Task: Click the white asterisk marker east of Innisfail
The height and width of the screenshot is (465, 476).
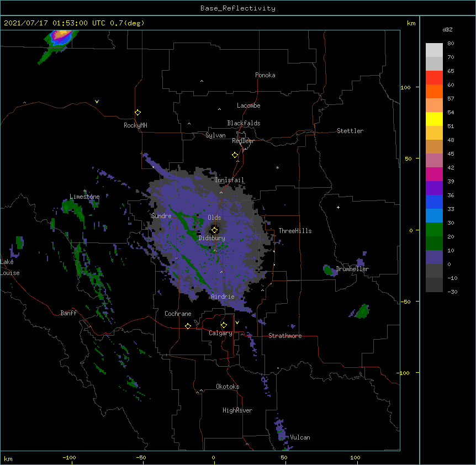Action: point(277,167)
